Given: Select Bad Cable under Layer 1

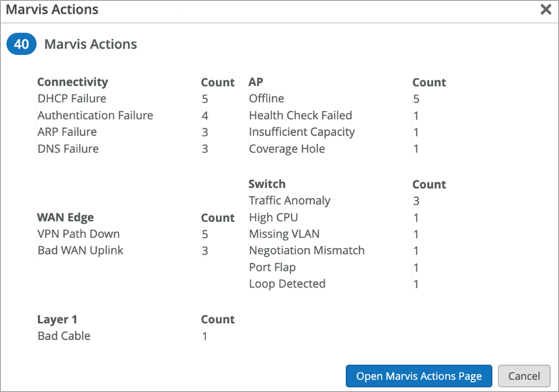Looking at the screenshot, I should 64,336.
